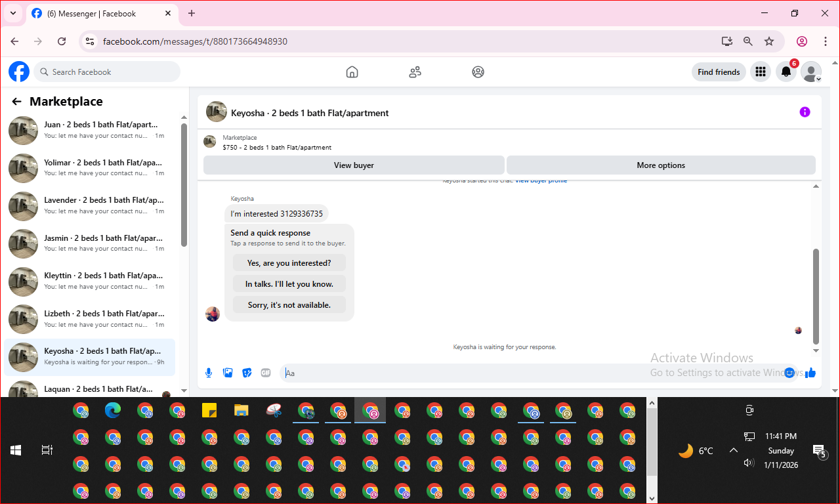The height and width of the screenshot is (504, 840).
Task: Go to Facebook Home feed icon
Action: [x=352, y=72]
